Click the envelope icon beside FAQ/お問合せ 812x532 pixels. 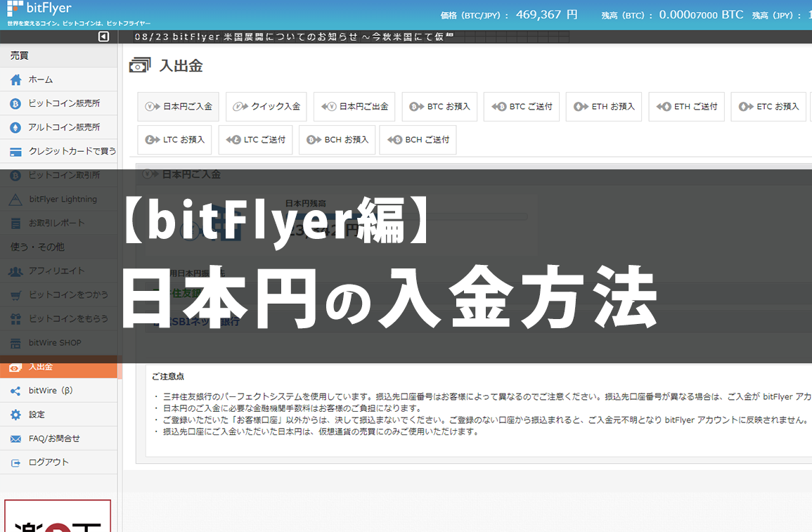(15, 439)
